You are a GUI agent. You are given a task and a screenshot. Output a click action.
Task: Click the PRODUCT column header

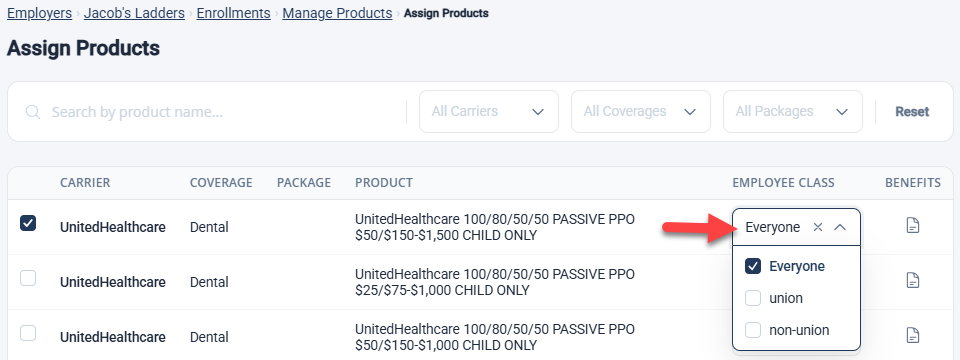(384, 182)
